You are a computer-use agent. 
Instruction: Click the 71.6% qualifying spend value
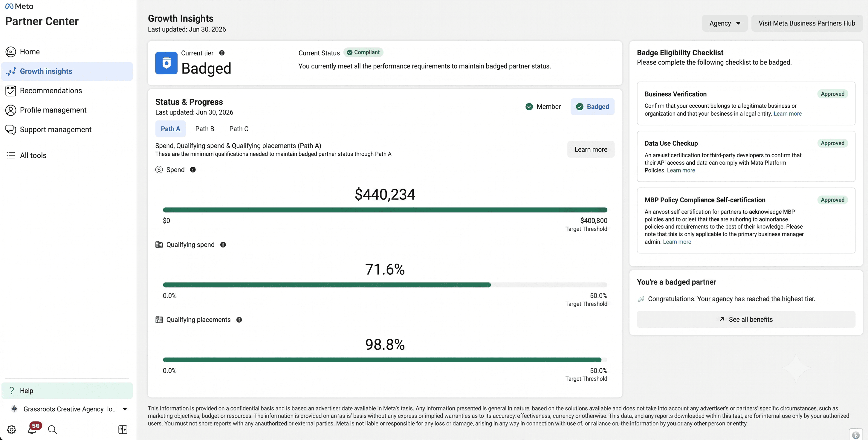(x=385, y=270)
